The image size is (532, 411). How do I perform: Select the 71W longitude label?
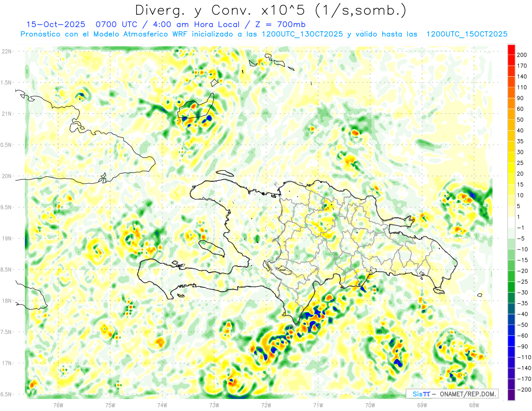click(318, 404)
